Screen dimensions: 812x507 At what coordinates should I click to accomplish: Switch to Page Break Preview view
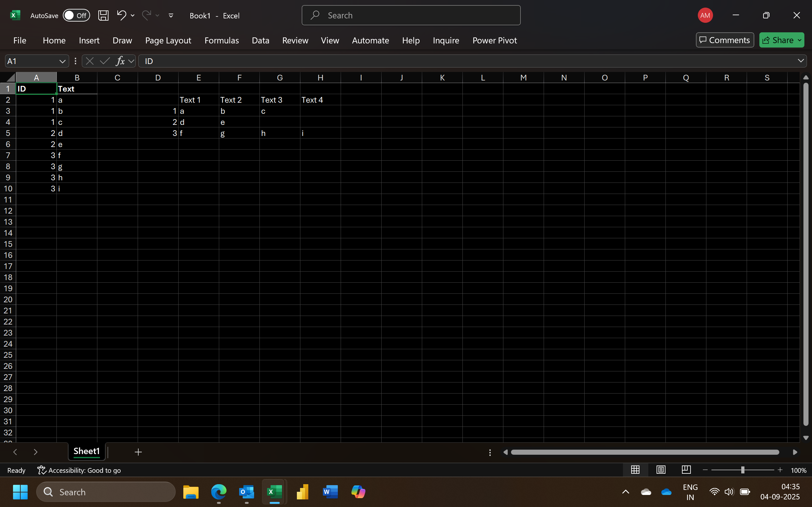pos(686,470)
